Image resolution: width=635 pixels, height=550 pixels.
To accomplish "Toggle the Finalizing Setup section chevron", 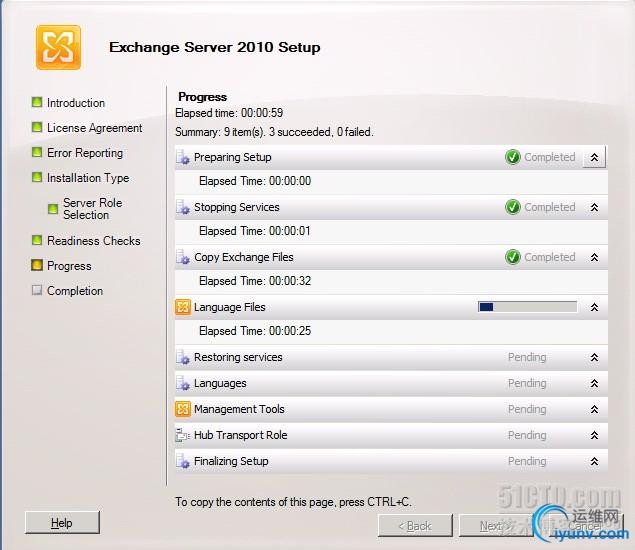I will 594,461.
